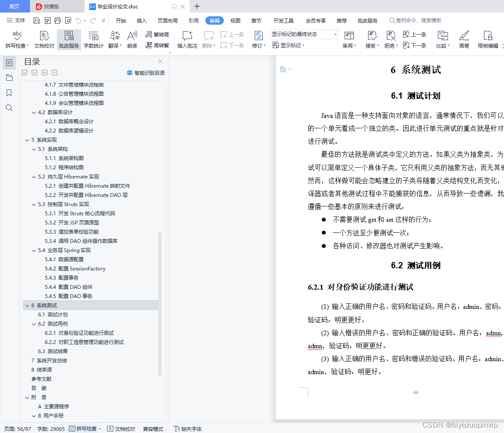This screenshot has height=433, width=504.
Task: Collapse the 6.2 测试用例 outline node
Action: pos(34,324)
